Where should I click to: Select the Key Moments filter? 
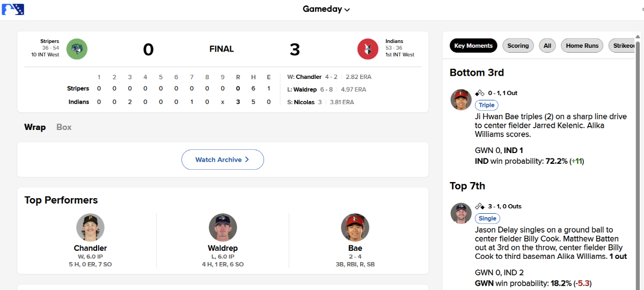coord(473,46)
